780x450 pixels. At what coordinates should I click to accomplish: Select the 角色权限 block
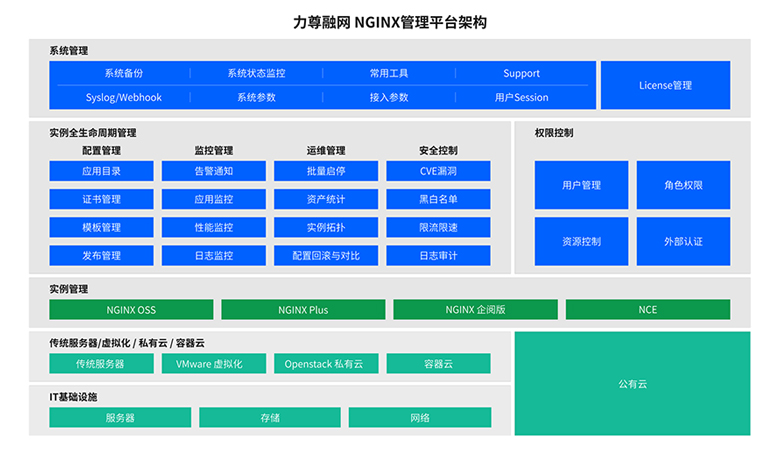[x=683, y=185]
